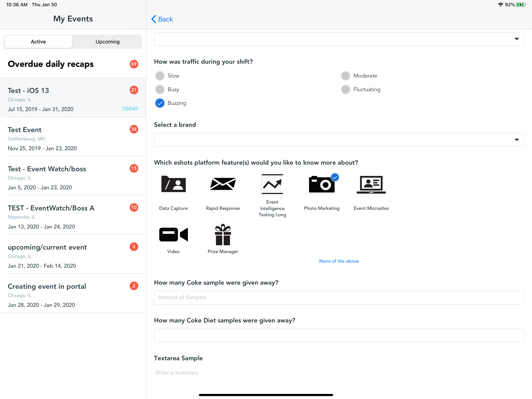Toggle the Photo Marketing camera icon
532x399 pixels.
(321, 184)
